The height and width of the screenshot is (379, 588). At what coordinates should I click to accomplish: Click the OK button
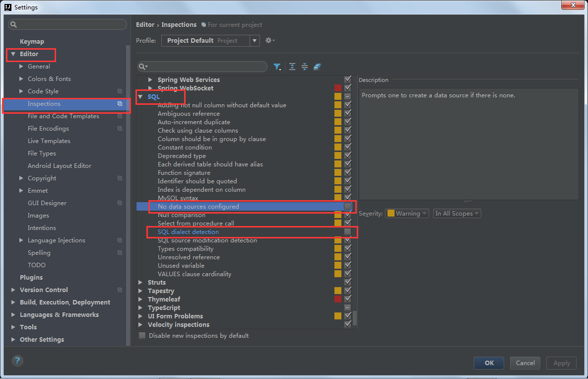[x=489, y=363]
